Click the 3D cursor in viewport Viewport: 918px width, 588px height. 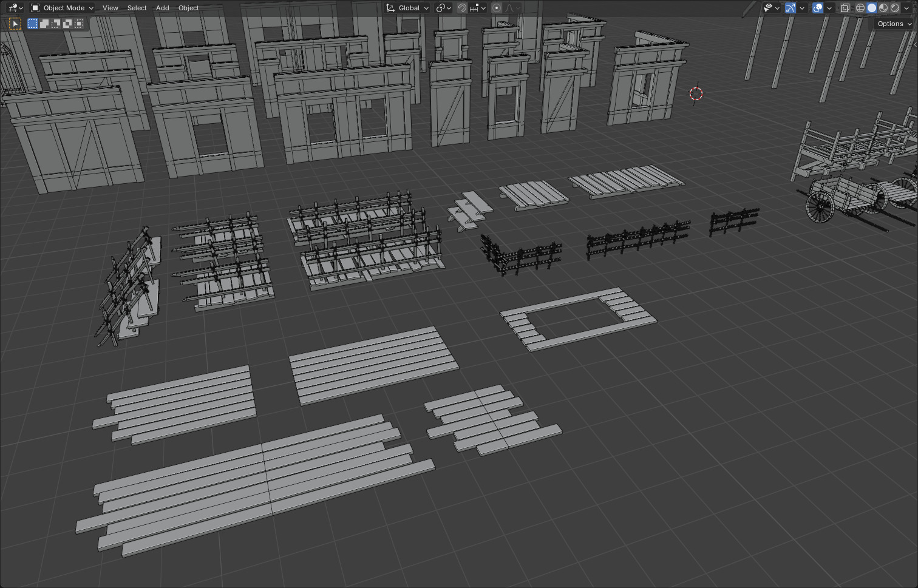(696, 93)
